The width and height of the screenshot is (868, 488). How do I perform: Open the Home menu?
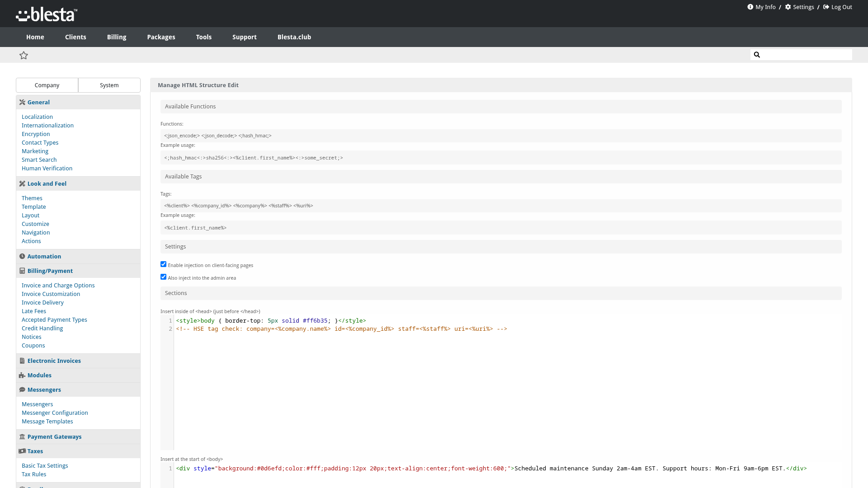click(x=35, y=37)
